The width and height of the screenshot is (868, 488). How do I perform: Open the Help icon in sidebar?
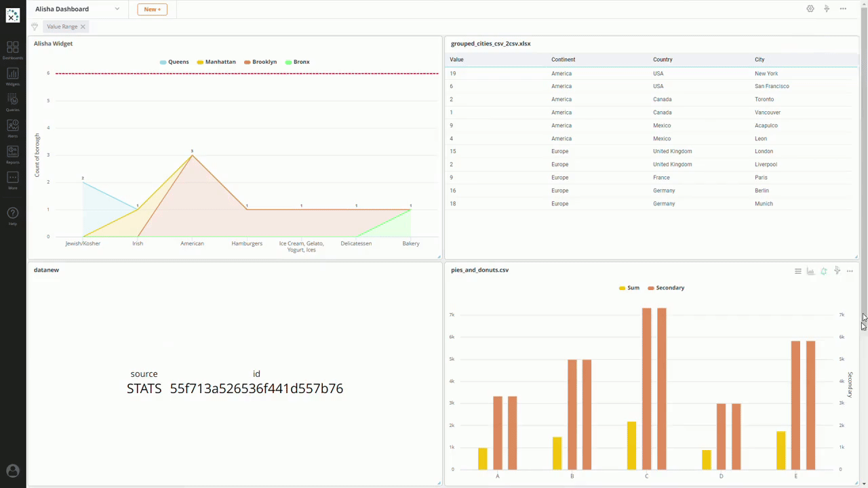[12, 216]
